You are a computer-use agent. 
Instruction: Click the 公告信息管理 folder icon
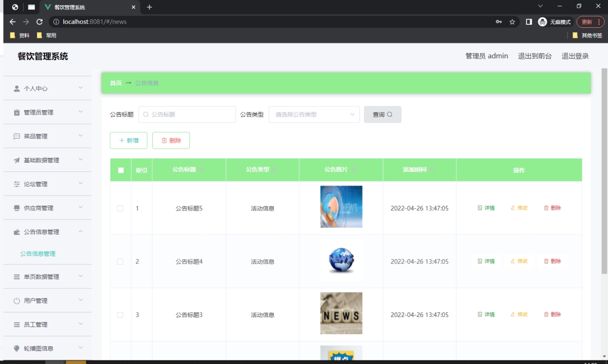pyautogui.click(x=17, y=232)
